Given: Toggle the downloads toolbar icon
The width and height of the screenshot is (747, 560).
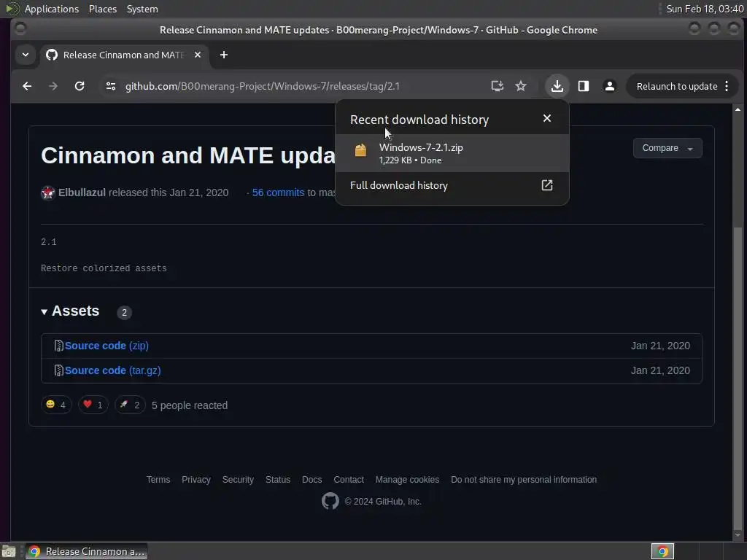Looking at the screenshot, I should click(x=557, y=86).
